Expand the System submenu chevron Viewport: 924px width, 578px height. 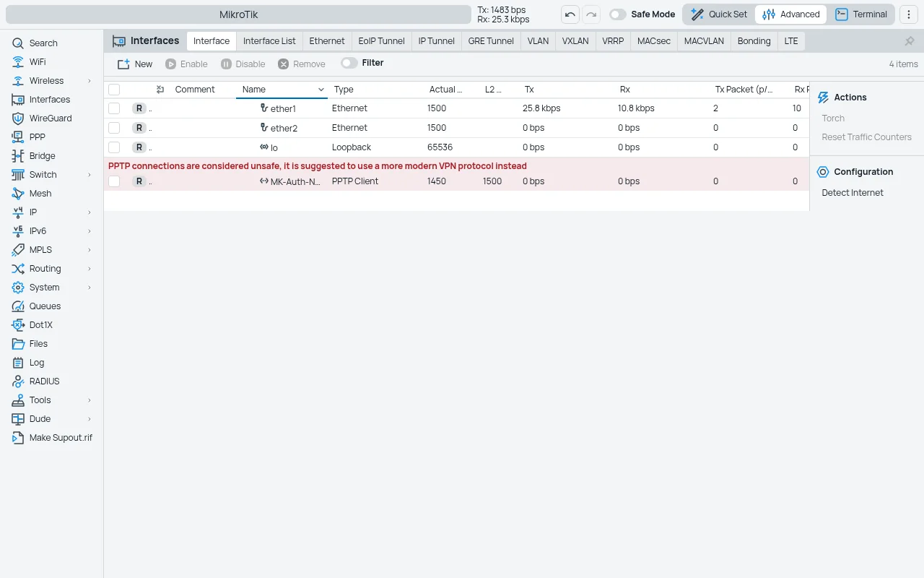tap(90, 288)
